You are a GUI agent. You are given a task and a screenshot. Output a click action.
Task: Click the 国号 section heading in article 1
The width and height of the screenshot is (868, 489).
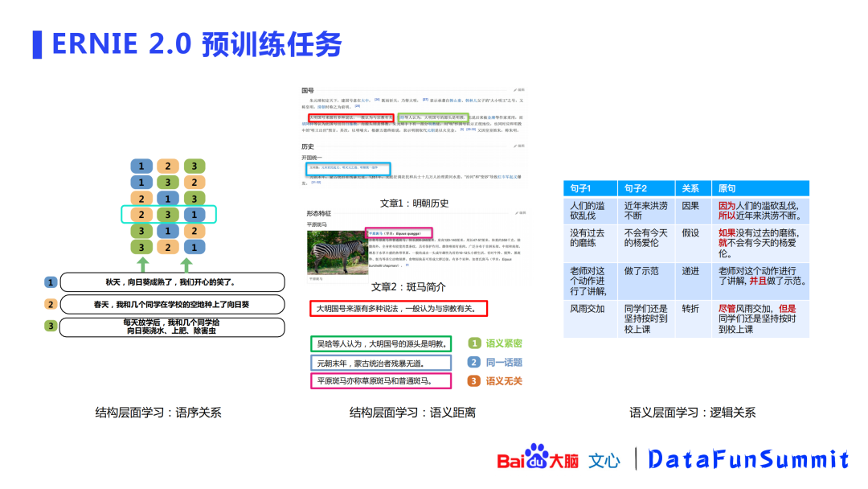pyautogui.click(x=307, y=90)
